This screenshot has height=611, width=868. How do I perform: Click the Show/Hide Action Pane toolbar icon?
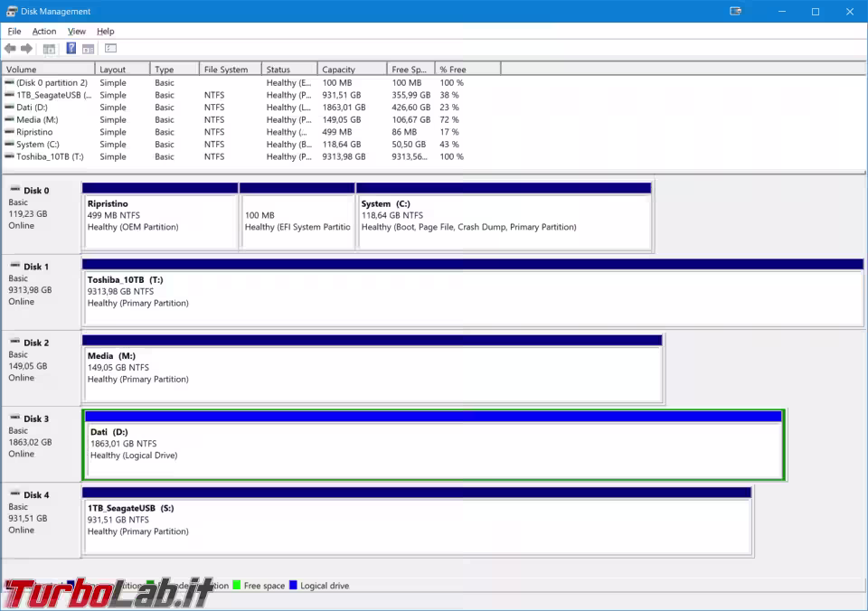coord(88,49)
